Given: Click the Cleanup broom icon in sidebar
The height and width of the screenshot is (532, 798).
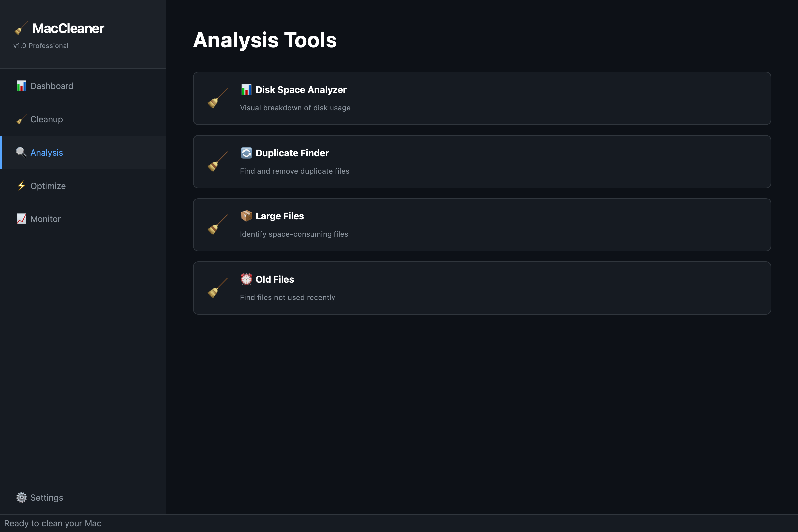Looking at the screenshot, I should [21, 119].
